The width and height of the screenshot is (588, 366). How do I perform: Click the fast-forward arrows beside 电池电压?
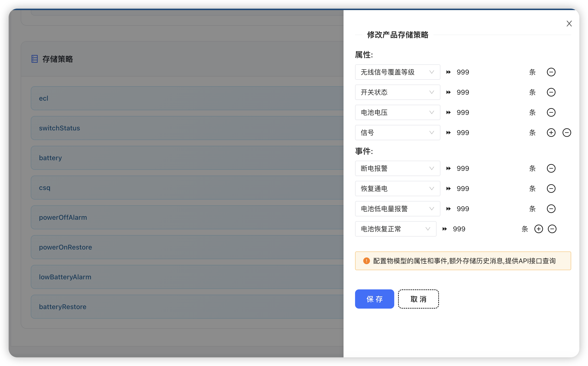click(448, 112)
